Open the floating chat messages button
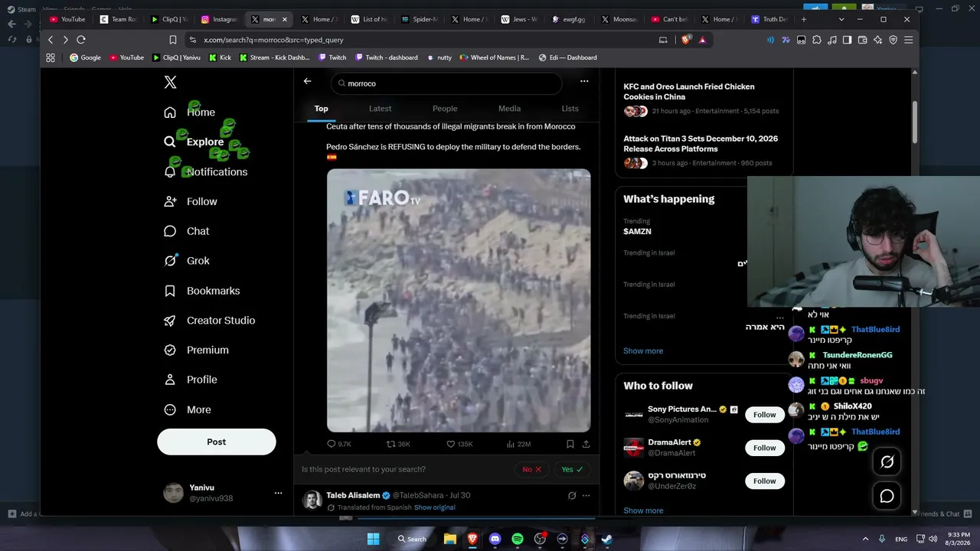The width and height of the screenshot is (980, 551). pos(887,496)
